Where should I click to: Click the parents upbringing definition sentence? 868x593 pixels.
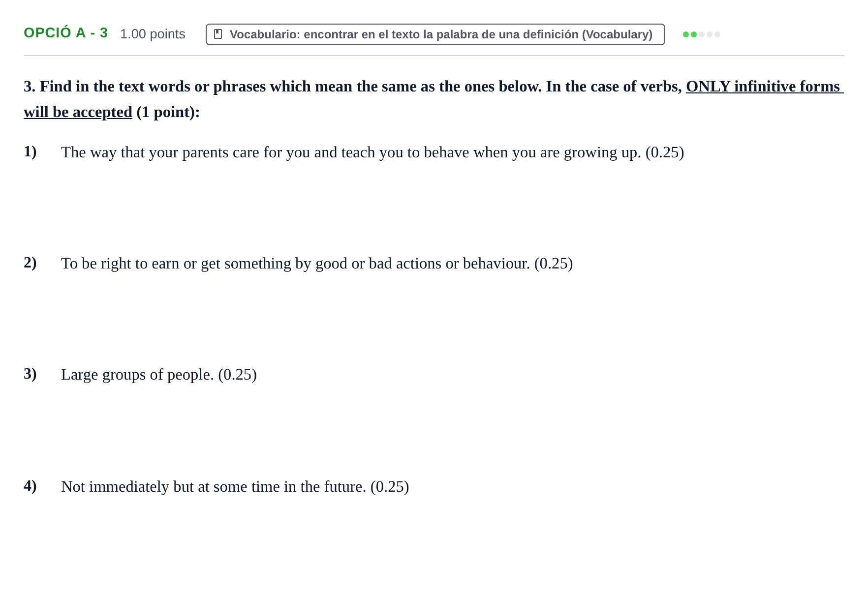[x=372, y=152]
